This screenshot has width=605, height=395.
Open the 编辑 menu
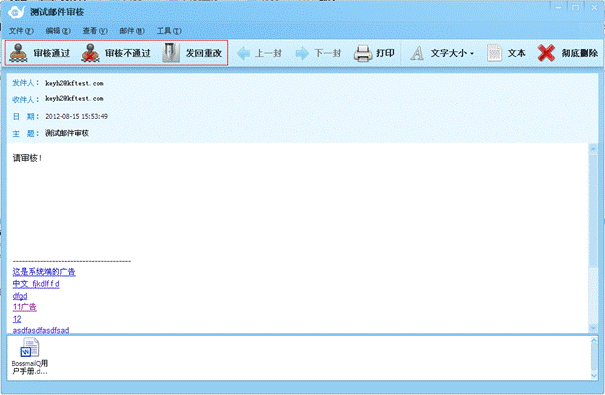pyautogui.click(x=58, y=31)
